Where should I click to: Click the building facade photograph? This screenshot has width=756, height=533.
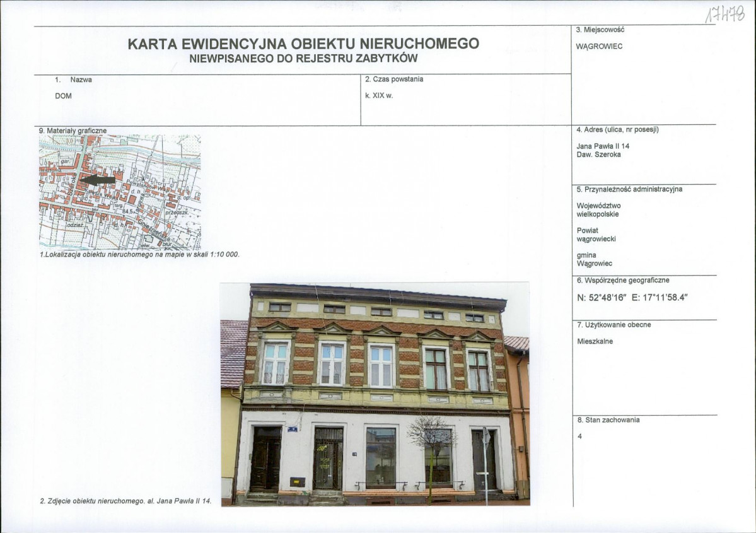(375, 394)
